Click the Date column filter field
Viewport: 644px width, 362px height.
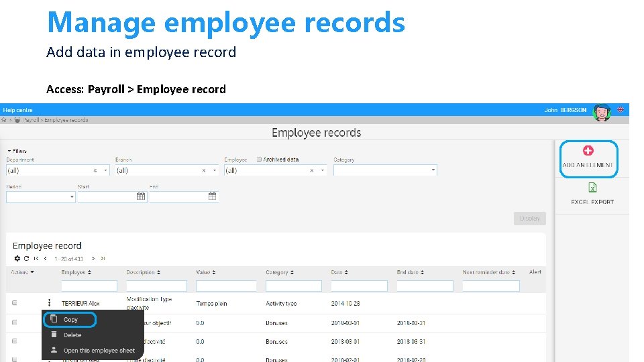tap(359, 286)
